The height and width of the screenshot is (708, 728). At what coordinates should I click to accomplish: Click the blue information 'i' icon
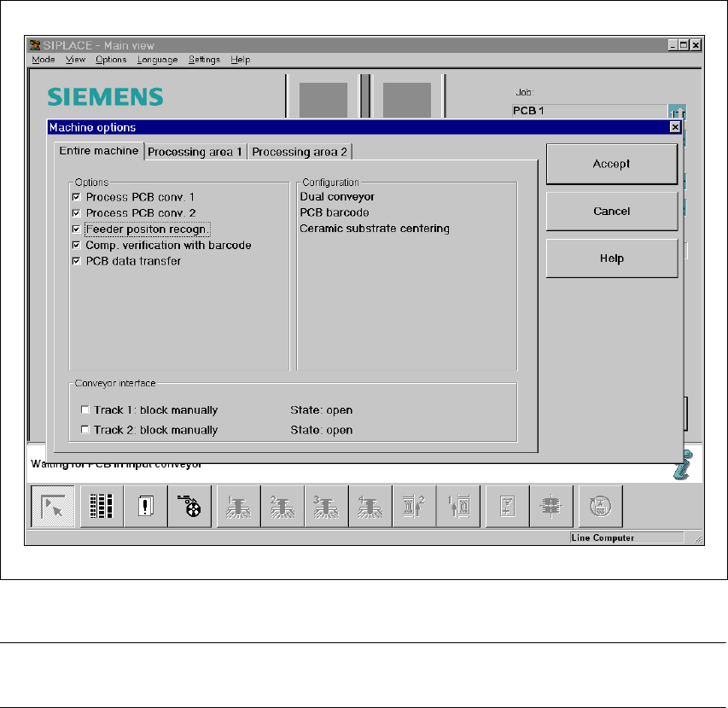[683, 465]
